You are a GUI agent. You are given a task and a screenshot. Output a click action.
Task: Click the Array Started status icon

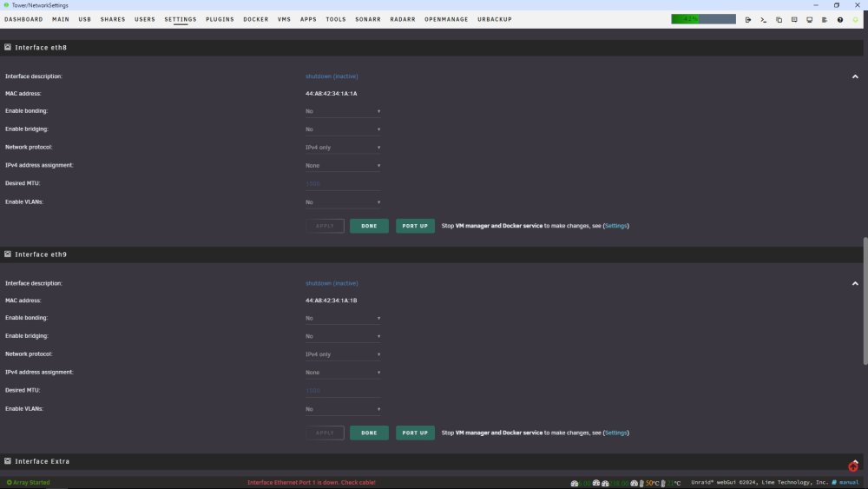tap(9, 482)
